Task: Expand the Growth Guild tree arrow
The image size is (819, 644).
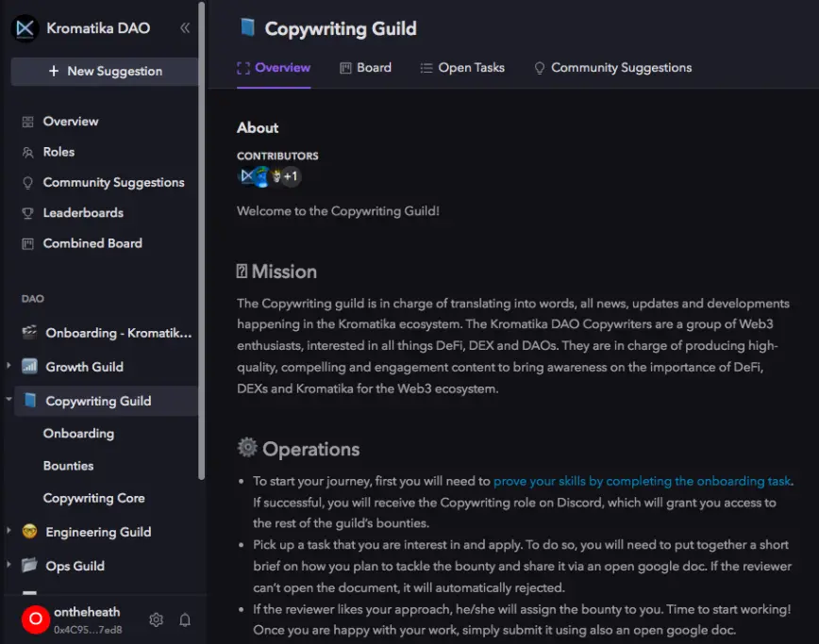Action: [8, 365]
